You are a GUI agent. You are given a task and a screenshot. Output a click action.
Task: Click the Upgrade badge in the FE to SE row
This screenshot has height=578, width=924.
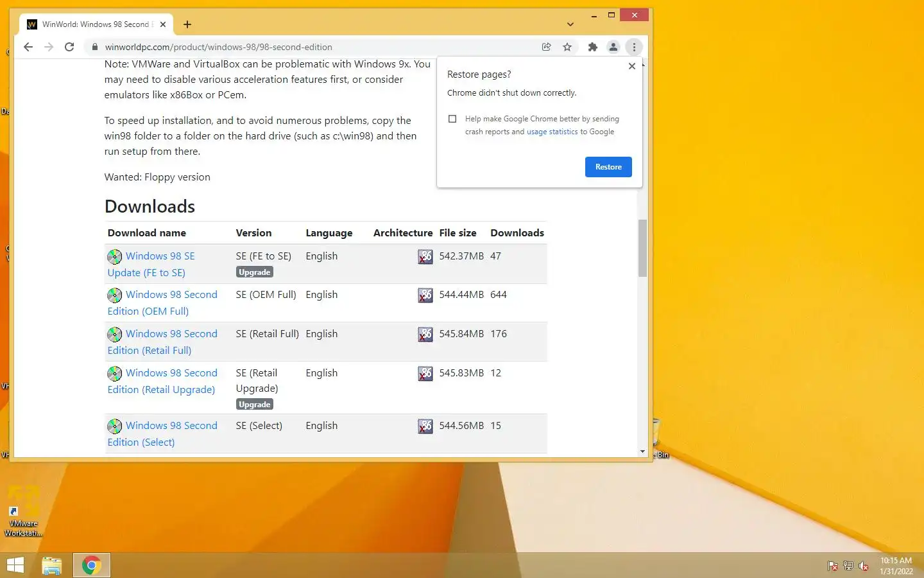pyautogui.click(x=255, y=272)
